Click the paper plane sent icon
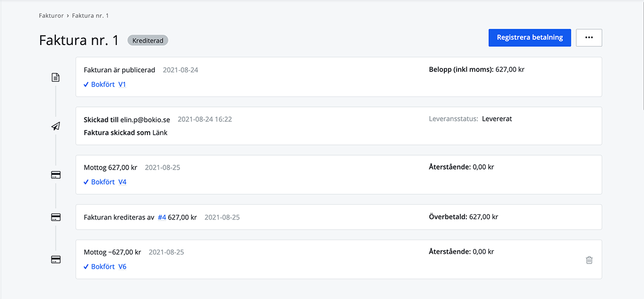Image resolution: width=644 pixels, height=299 pixels. (x=55, y=126)
